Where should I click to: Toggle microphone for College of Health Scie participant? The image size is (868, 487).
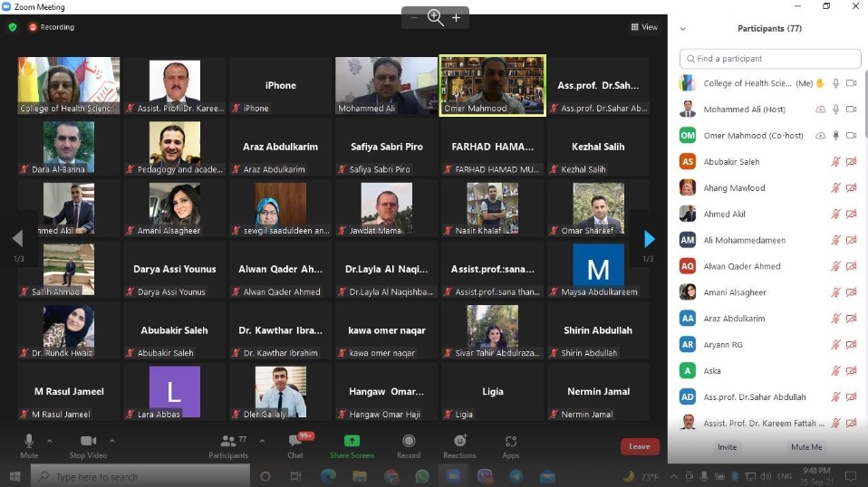[x=836, y=83]
